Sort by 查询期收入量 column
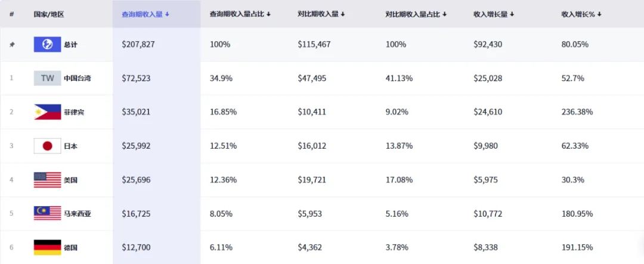644x264 pixels. click(145, 14)
